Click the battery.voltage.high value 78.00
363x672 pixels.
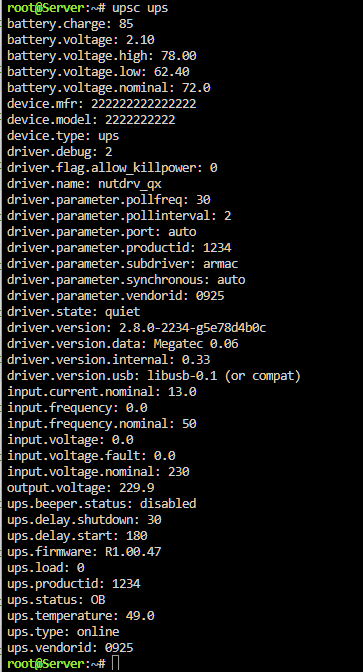coord(179,56)
